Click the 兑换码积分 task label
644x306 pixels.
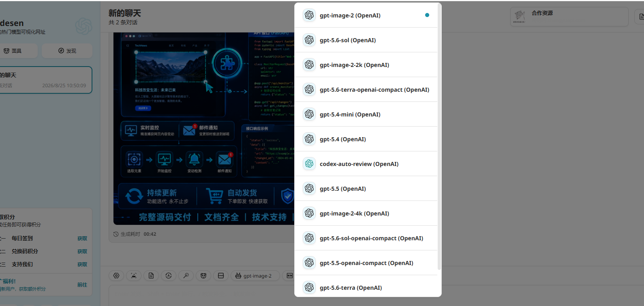[x=25, y=251]
